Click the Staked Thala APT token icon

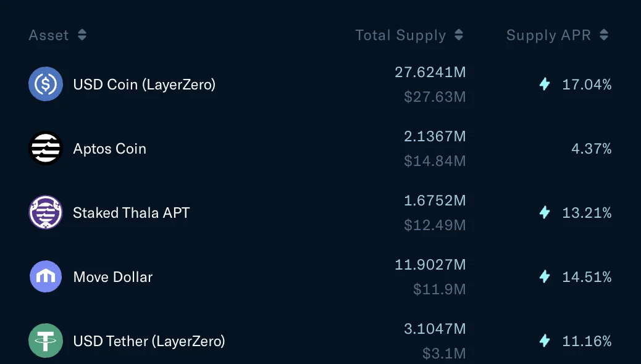(x=46, y=213)
